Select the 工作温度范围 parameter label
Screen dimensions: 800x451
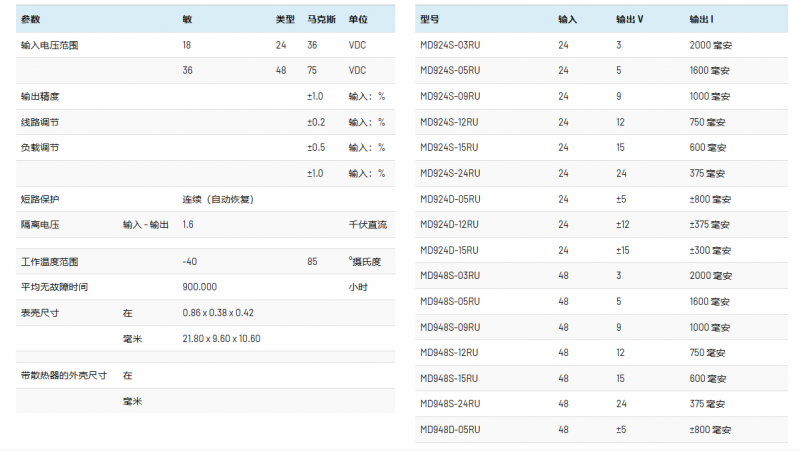point(49,262)
